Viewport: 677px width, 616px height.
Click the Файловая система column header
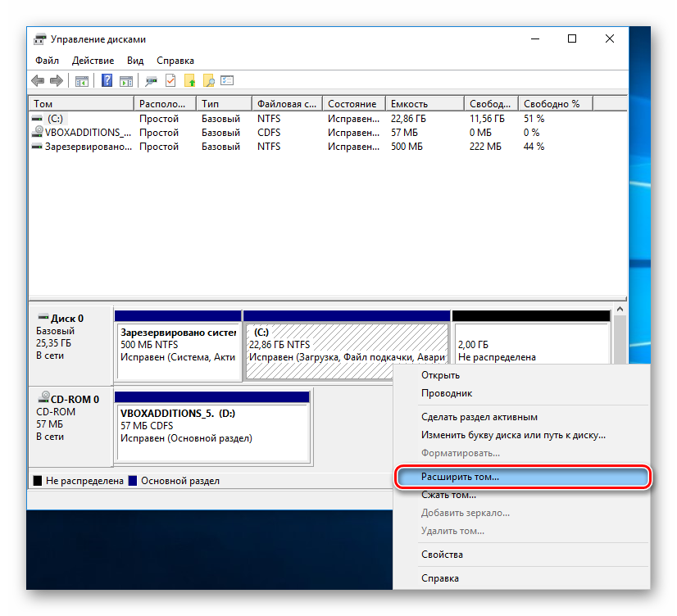pos(286,104)
